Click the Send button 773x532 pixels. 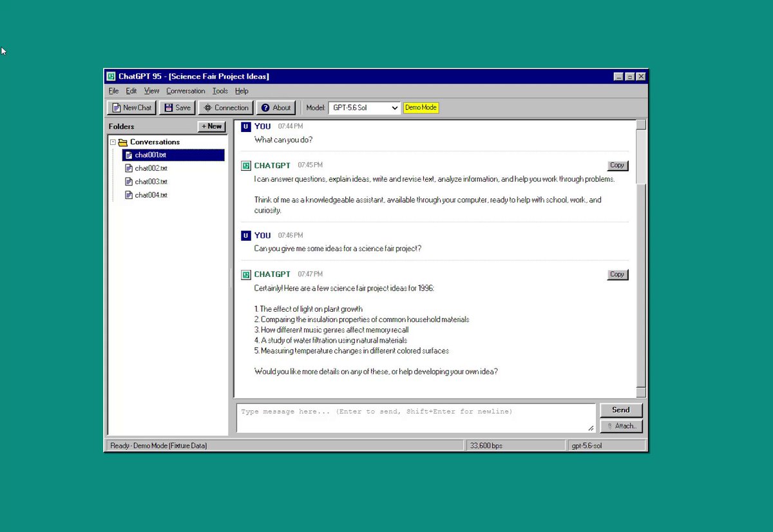click(621, 410)
